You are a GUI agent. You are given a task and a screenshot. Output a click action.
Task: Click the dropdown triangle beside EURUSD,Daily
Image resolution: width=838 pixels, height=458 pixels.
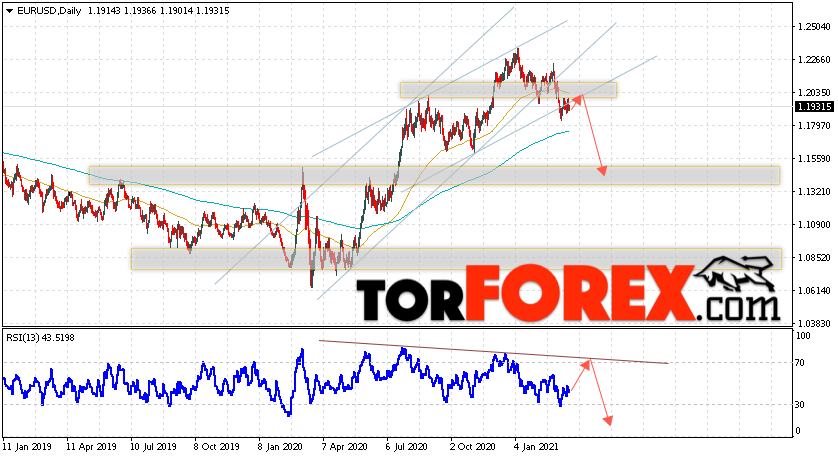[9, 11]
